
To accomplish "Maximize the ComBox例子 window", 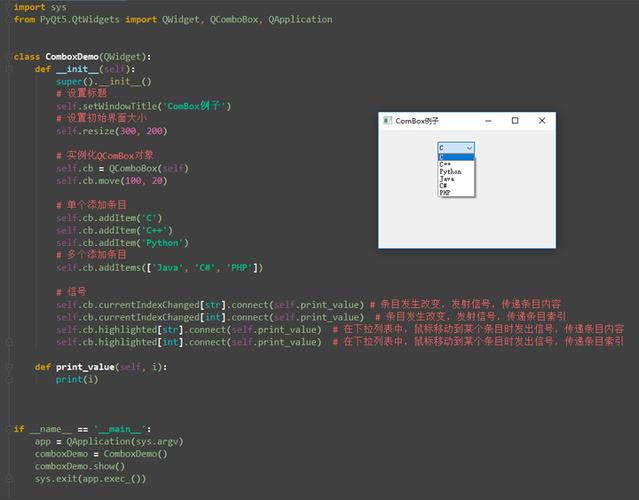I will (x=515, y=121).
